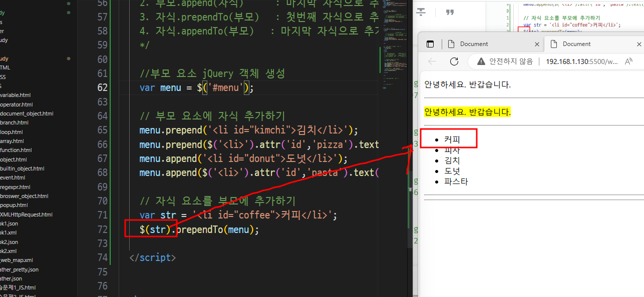Go back using the browser back arrow
The width and height of the screenshot is (644, 297).
coord(432,61)
